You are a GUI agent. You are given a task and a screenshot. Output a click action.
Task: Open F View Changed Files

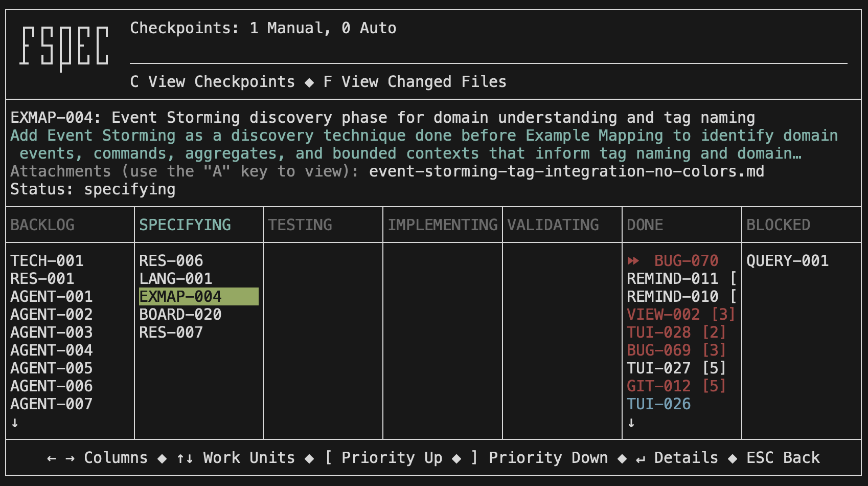415,82
